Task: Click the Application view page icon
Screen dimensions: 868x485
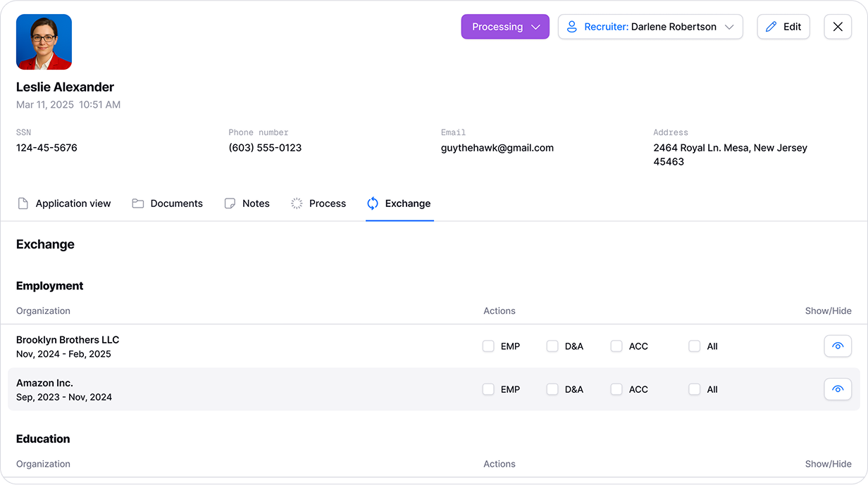Action: pos(23,203)
